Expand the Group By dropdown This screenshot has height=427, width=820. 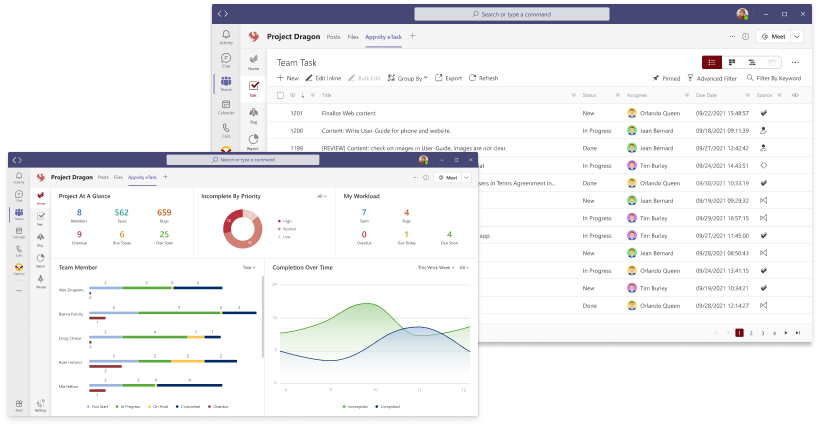point(411,78)
